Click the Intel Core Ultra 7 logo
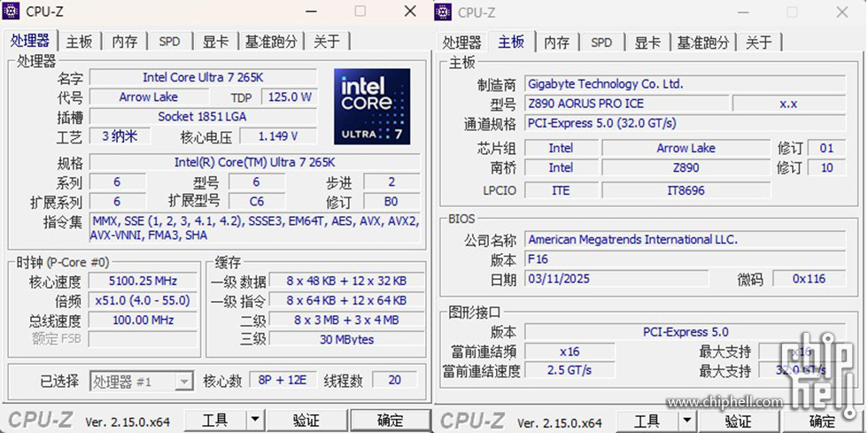This screenshot has height=433, width=868. click(372, 106)
